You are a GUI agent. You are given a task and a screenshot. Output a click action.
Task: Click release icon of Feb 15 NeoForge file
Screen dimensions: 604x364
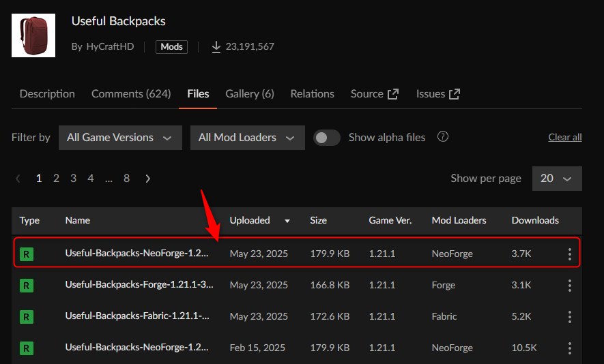click(27, 348)
